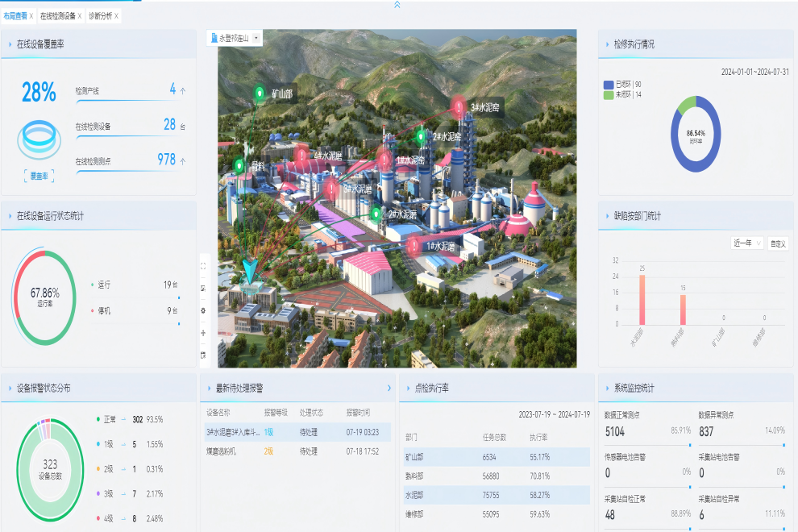
Task: Close the 在线检测设备 tab
Action: pyautogui.click(x=81, y=16)
